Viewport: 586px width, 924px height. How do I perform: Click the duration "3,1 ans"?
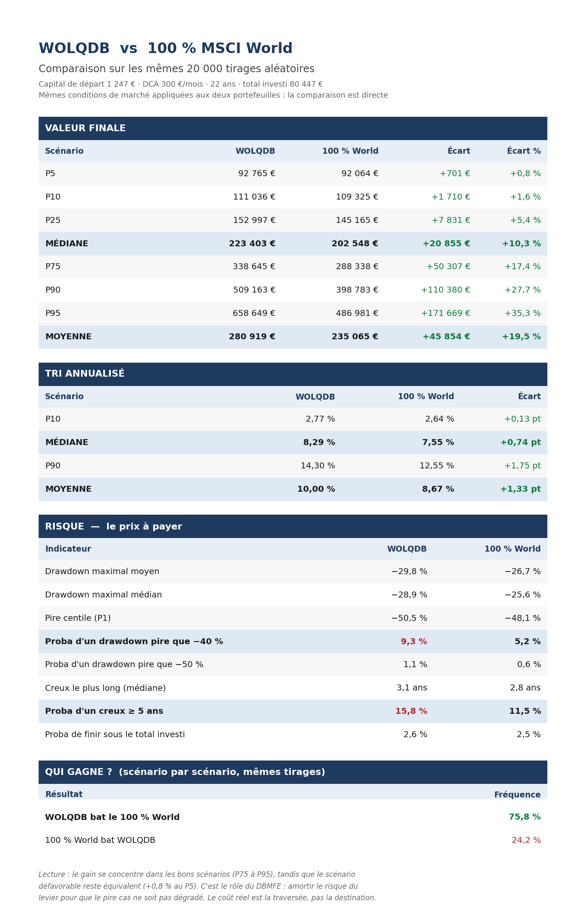[x=412, y=688]
